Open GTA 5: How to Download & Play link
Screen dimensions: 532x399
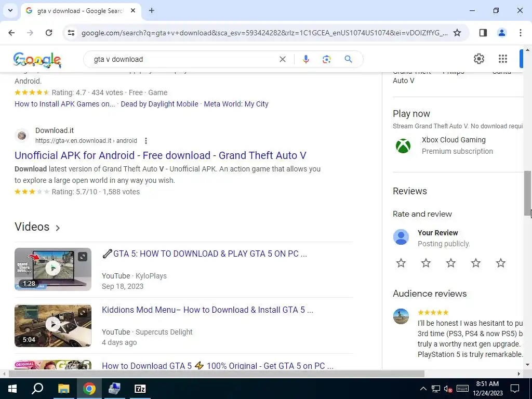(x=205, y=254)
